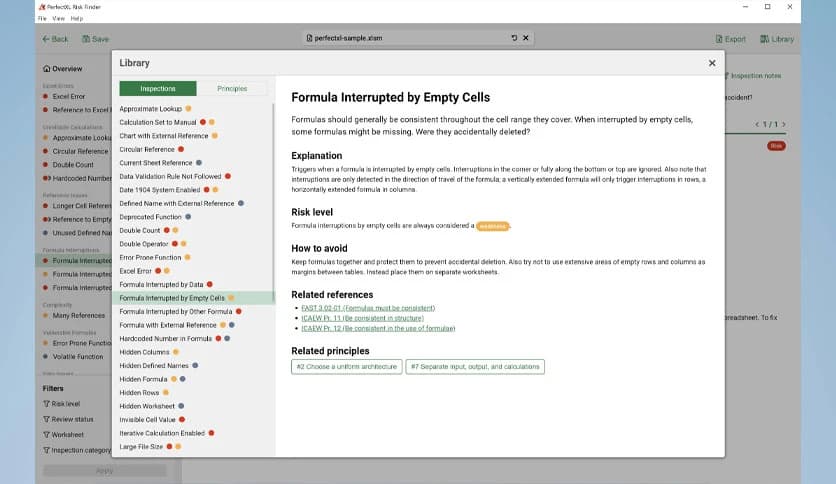Select Large File Size inspection
Screen dimensions: 836x484
point(150,447)
